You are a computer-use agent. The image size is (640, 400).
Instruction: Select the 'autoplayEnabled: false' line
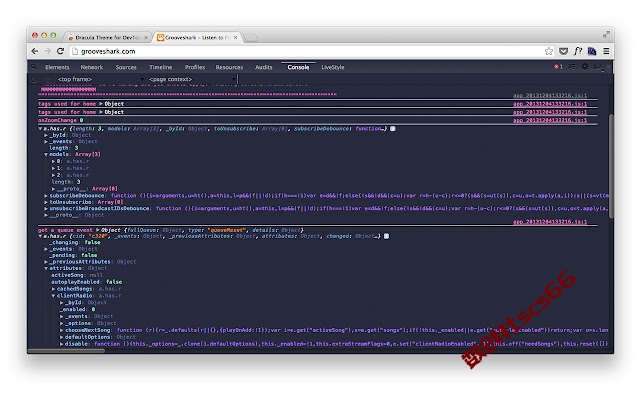[87, 282]
